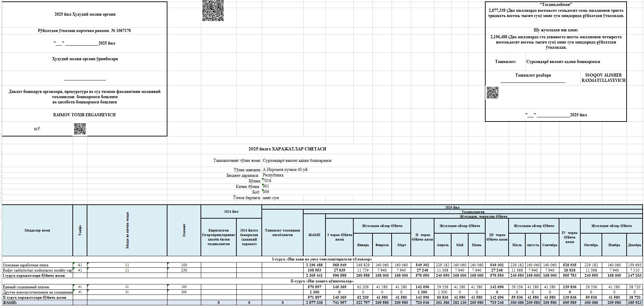Select the Бўлим value cell 7016
This screenshot has width=644, height=306.
[x=267, y=181]
